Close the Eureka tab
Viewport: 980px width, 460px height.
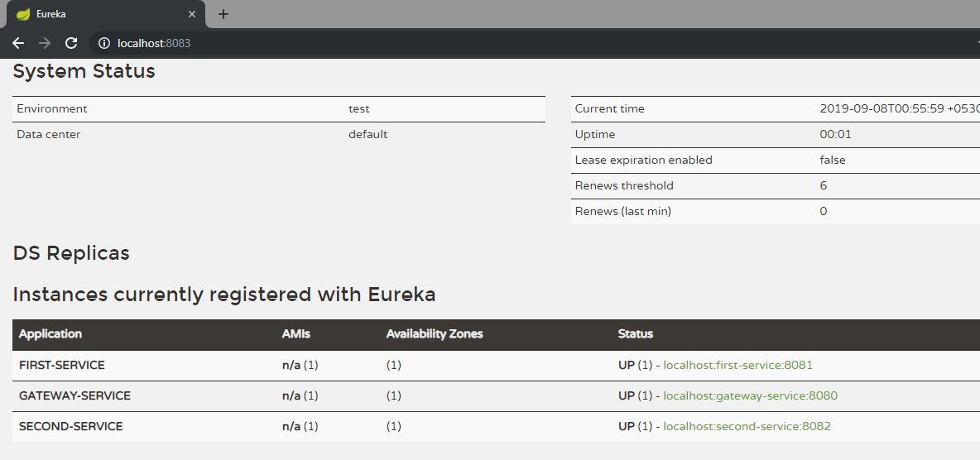pos(192,14)
